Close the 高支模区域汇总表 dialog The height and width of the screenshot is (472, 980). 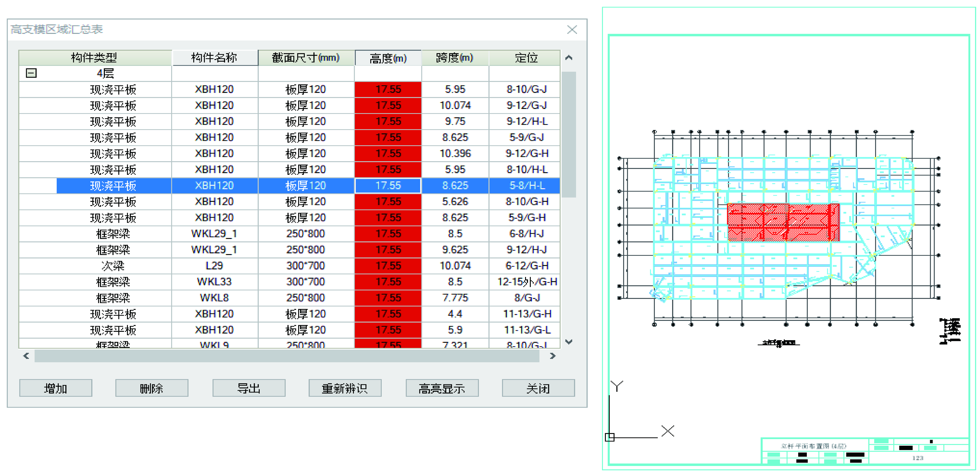point(572,30)
